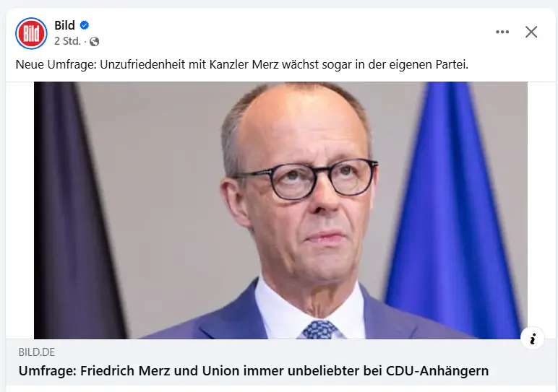Open the Bild page name link
This screenshot has height=392, width=558.
pyautogui.click(x=64, y=26)
